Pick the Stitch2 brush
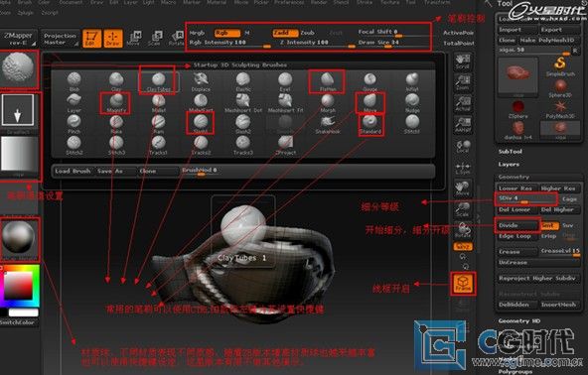588x375 pixels. (x=73, y=146)
